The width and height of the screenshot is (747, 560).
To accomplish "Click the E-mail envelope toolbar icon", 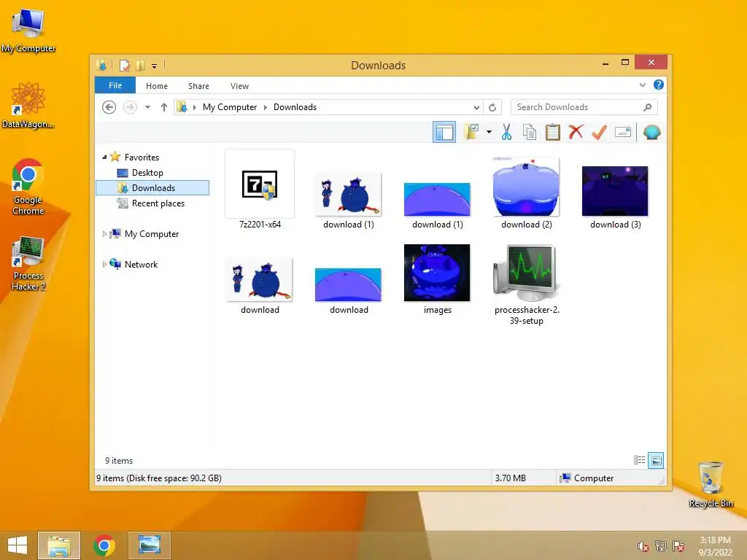I will point(623,132).
